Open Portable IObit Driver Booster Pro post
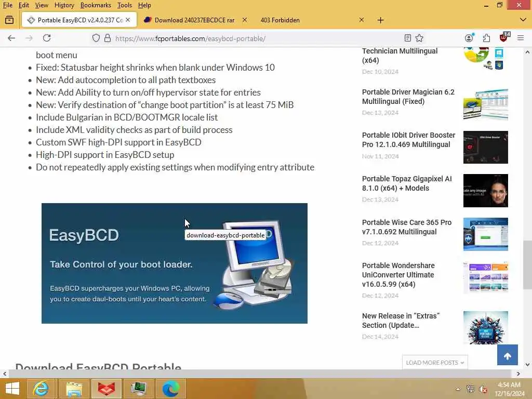 408,140
